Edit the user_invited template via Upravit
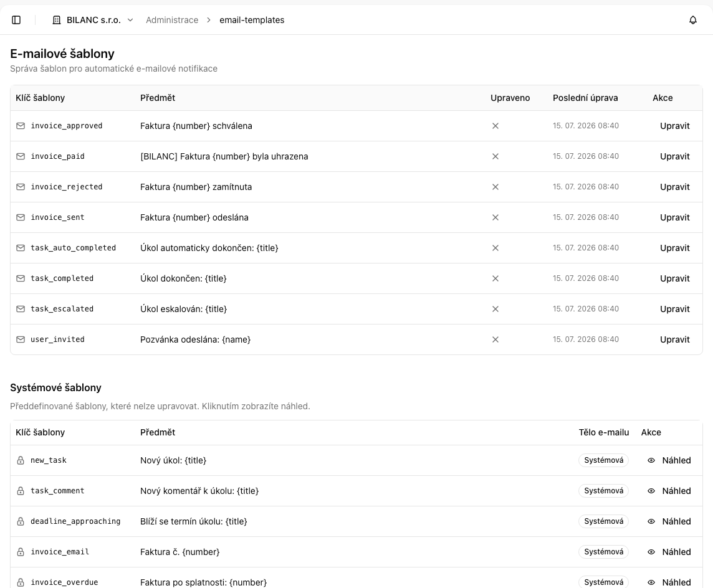713x588 pixels. [x=675, y=339]
